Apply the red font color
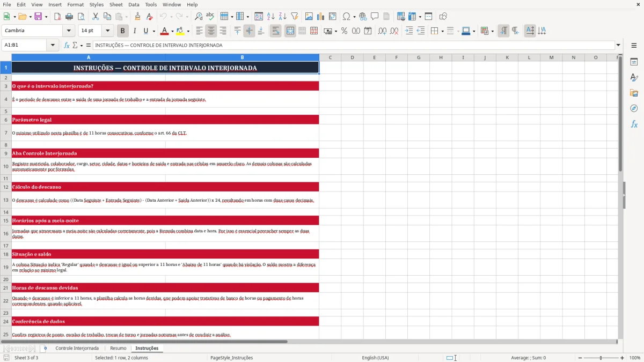This screenshot has width=644, height=362. [164, 31]
